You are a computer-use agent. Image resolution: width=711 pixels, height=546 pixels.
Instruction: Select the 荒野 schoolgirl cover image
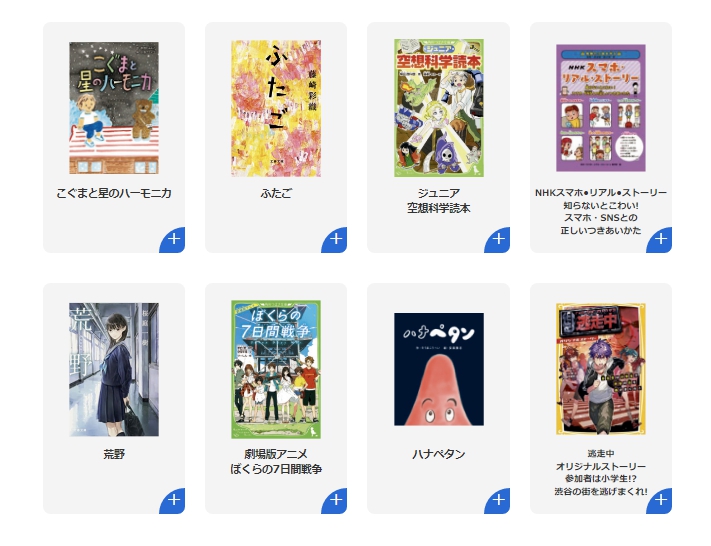pyautogui.click(x=114, y=370)
